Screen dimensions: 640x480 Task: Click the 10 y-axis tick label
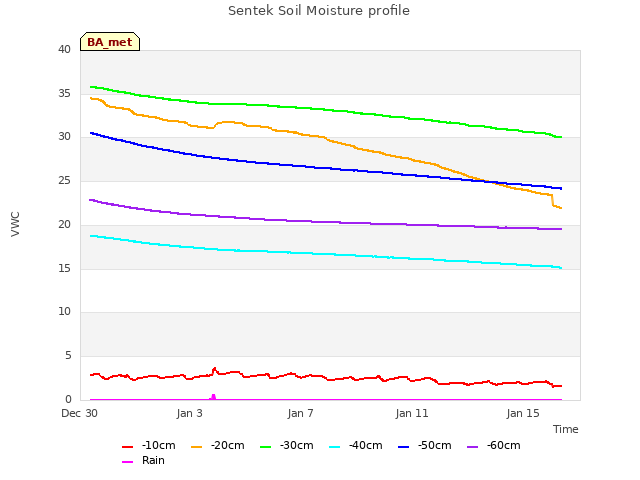click(64, 312)
